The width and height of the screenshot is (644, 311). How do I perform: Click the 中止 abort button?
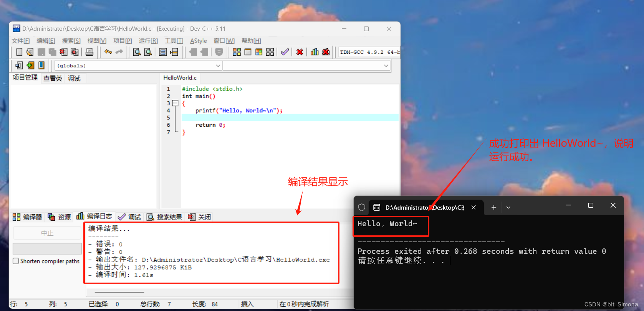click(47, 233)
